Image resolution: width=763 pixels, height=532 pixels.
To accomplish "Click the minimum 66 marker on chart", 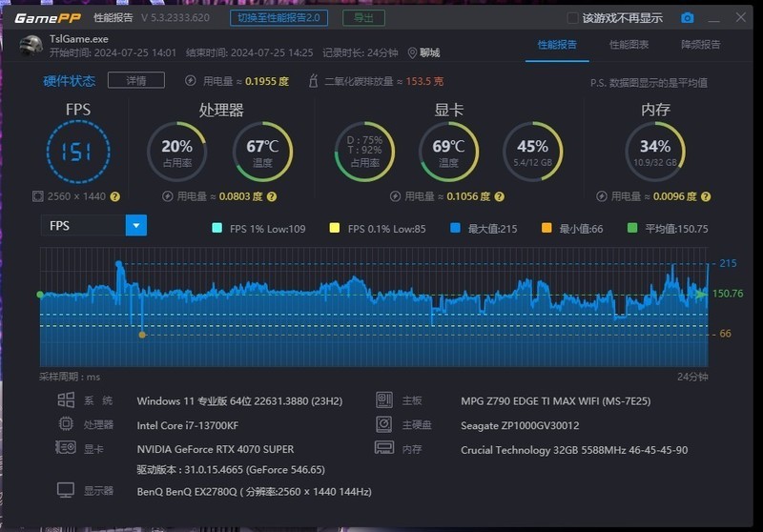I will [142, 335].
